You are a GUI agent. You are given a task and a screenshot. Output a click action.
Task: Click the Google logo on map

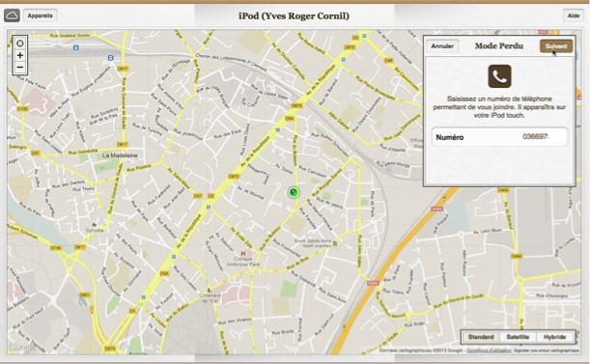(x=21, y=347)
